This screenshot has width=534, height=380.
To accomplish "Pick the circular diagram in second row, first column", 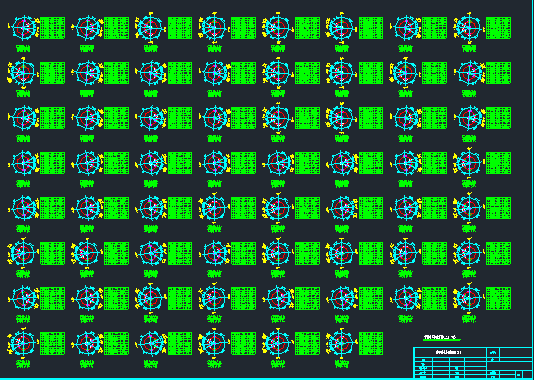I will pos(22,73).
